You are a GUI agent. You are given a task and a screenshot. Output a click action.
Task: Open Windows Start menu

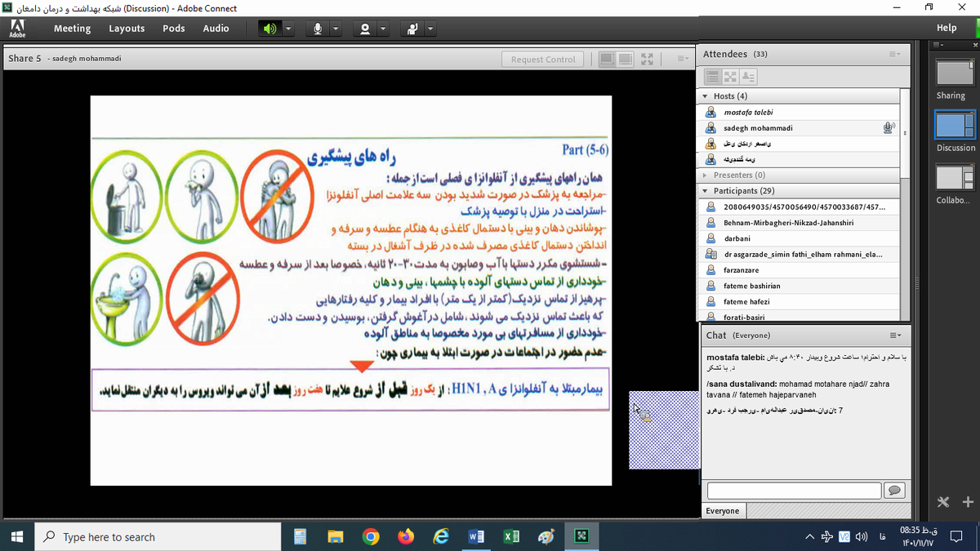click(x=17, y=536)
